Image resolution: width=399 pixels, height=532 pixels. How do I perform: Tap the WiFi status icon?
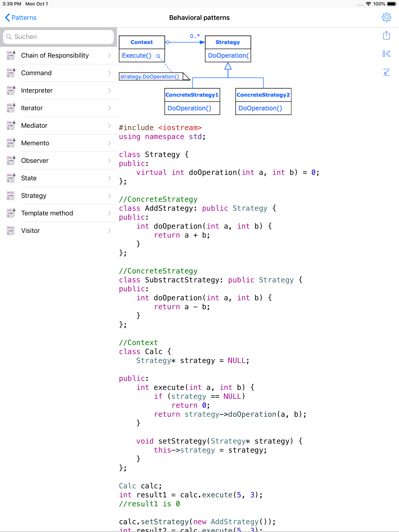(368, 4)
